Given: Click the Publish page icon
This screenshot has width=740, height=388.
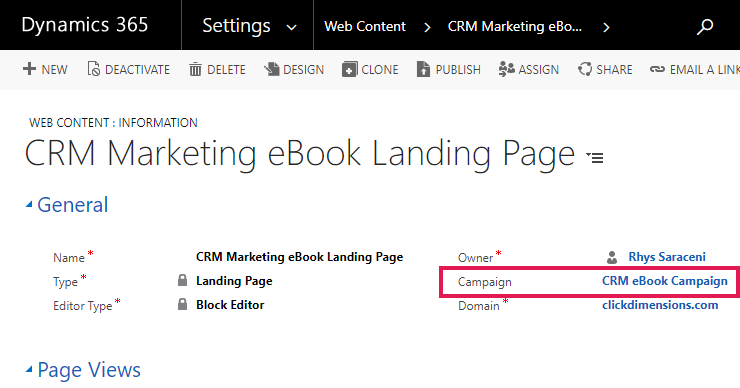Looking at the screenshot, I should pos(423,69).
